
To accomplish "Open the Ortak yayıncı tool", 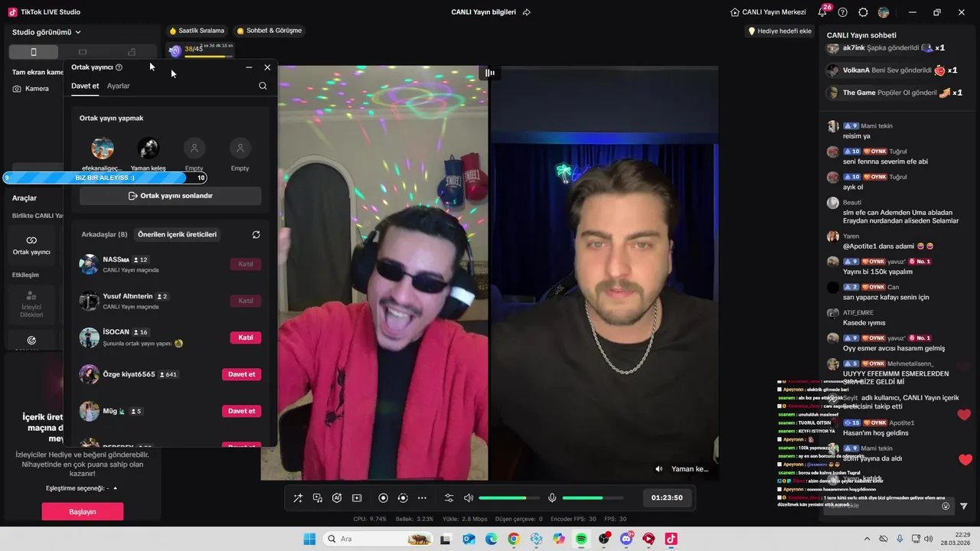I will pyautogui.click(x=31, y=246).
